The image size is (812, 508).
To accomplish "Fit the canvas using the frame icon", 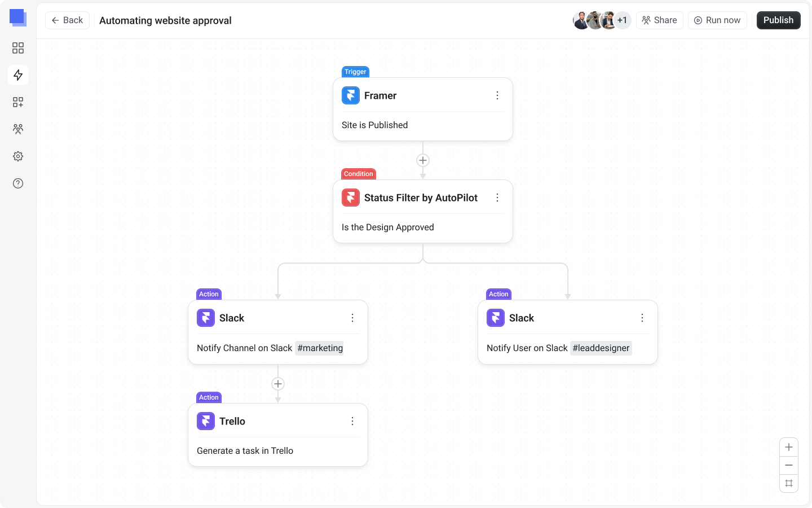I will [x=788, y=483].
